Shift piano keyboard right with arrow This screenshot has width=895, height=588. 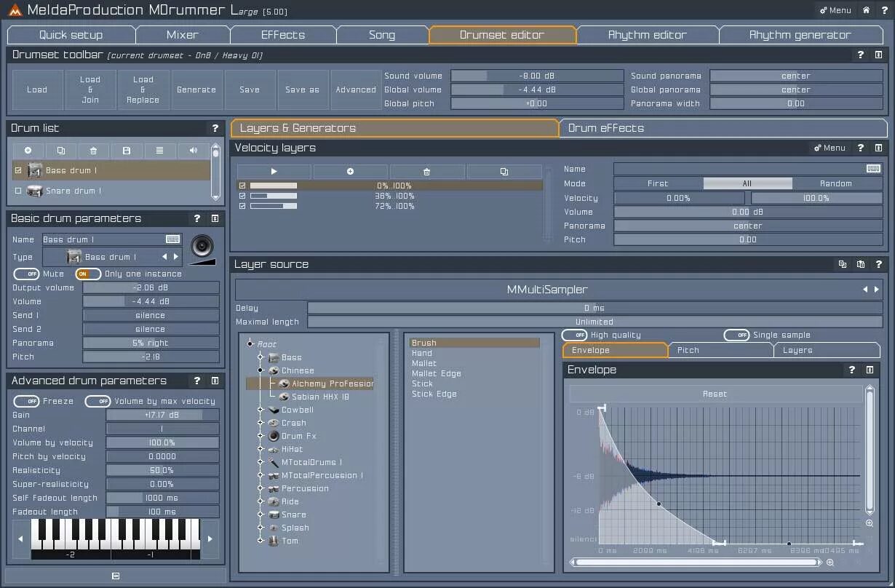click(210, 539)
